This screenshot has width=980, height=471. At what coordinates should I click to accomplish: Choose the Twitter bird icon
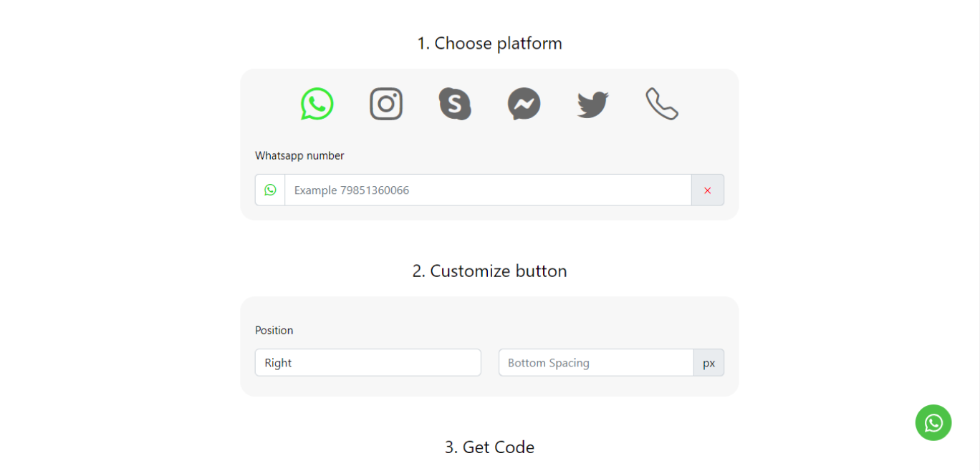pos(592,105)
